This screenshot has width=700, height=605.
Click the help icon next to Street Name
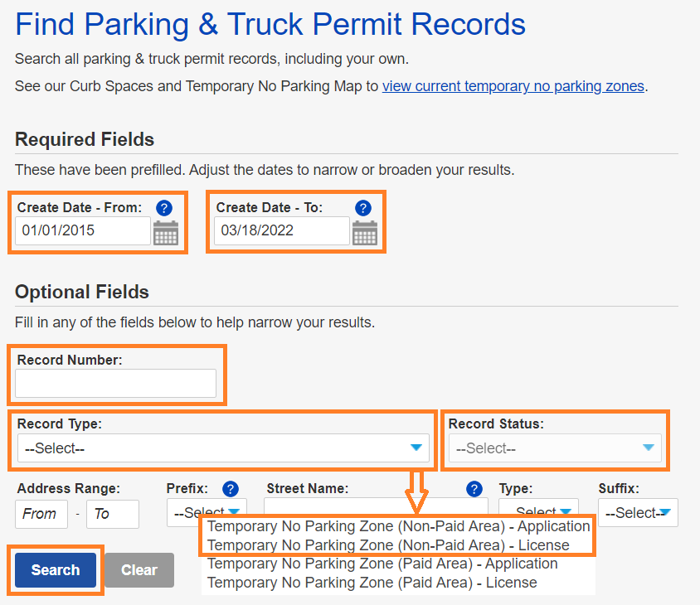point(474,489)
